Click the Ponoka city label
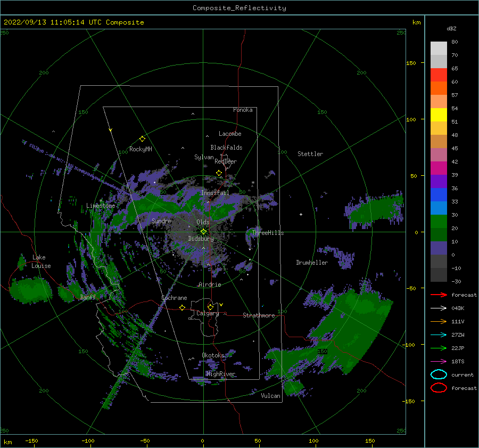479x448 pixels. [243, 110]
